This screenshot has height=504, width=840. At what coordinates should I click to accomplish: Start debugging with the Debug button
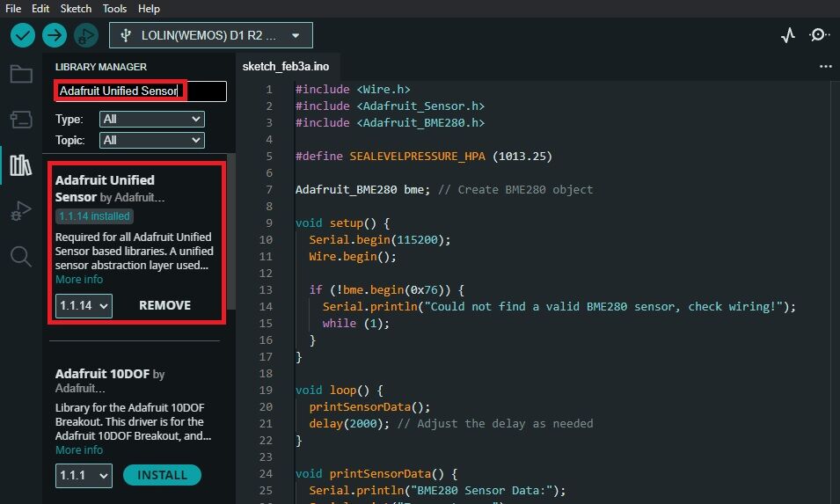point(85,35)
